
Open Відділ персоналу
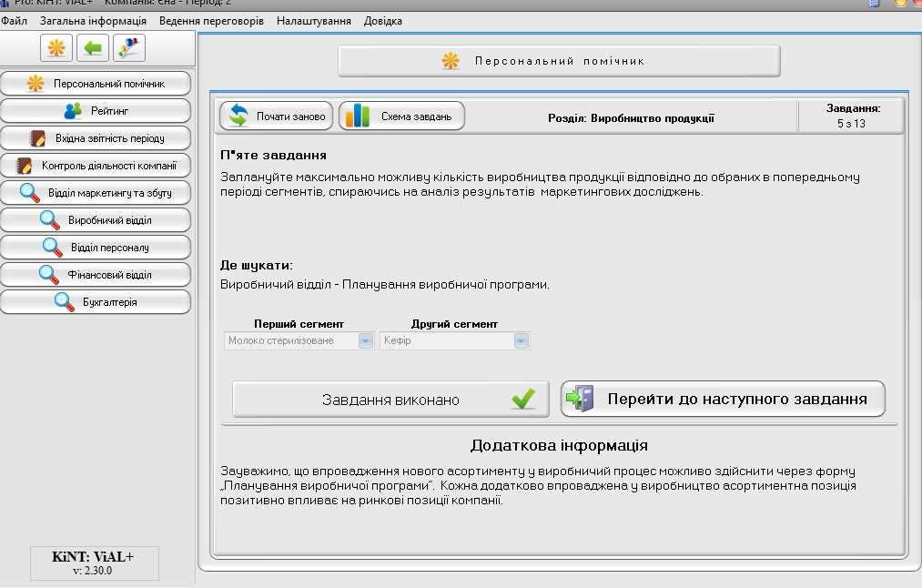click(x=96, y=248)
